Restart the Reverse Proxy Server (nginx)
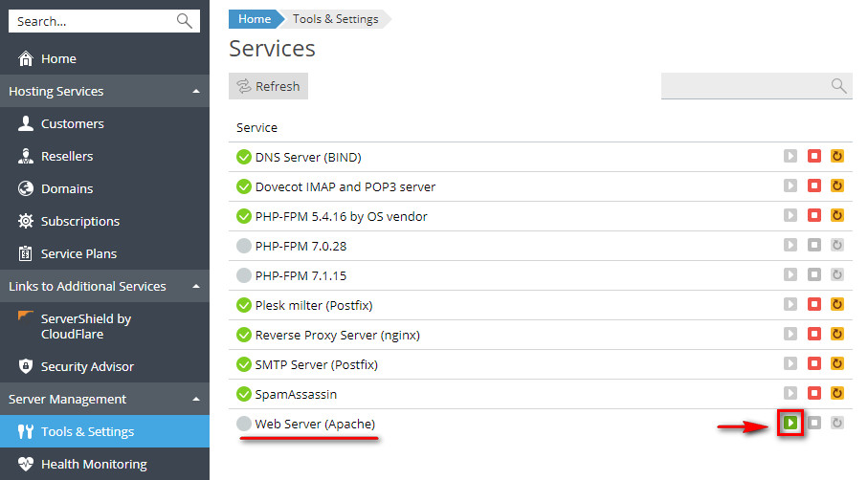The width and height of the screenshot is (868, 480). point(837,334)
